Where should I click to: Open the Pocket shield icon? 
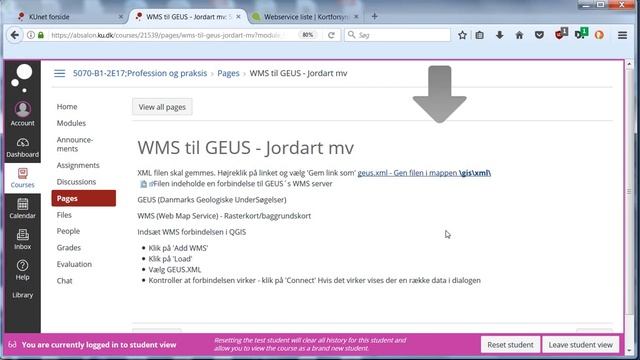pos(539,35)
